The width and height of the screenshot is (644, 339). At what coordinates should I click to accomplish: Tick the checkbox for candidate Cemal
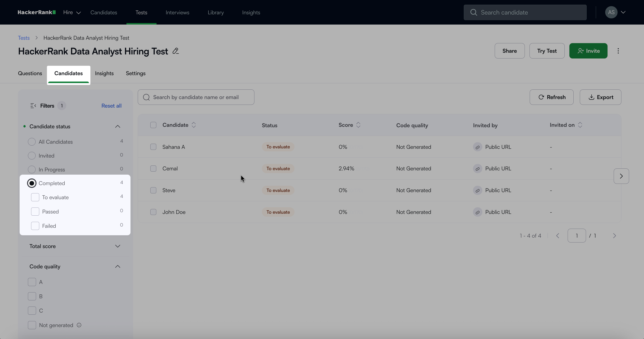tap(153, 169)
